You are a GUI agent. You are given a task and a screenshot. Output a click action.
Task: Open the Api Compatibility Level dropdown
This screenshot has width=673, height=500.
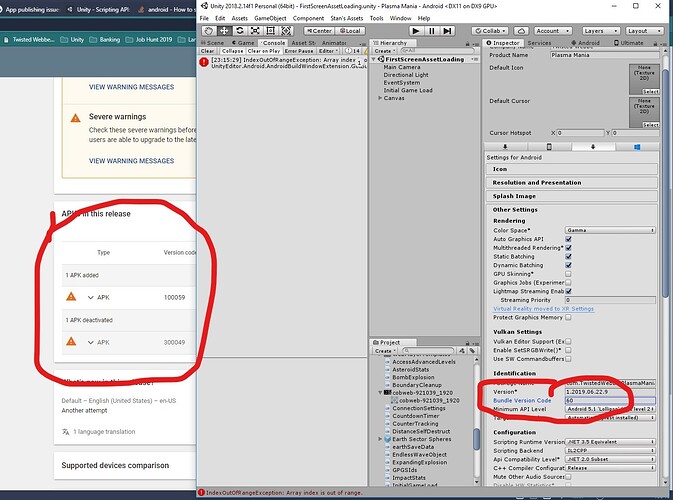pos(610,459)
